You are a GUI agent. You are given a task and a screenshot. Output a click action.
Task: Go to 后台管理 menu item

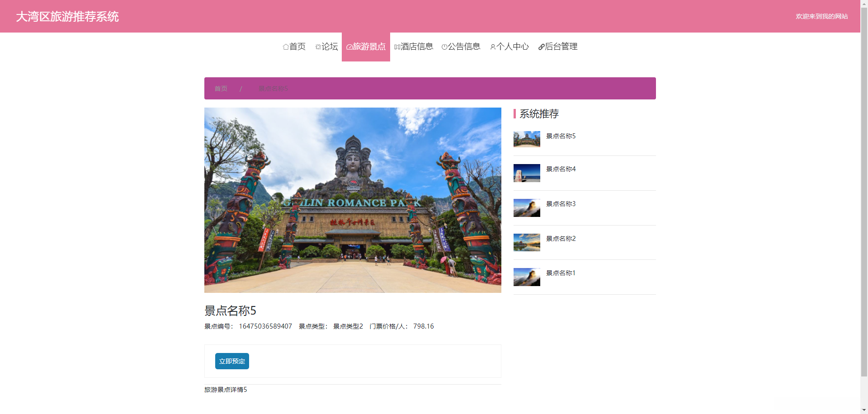click(558, 47)
